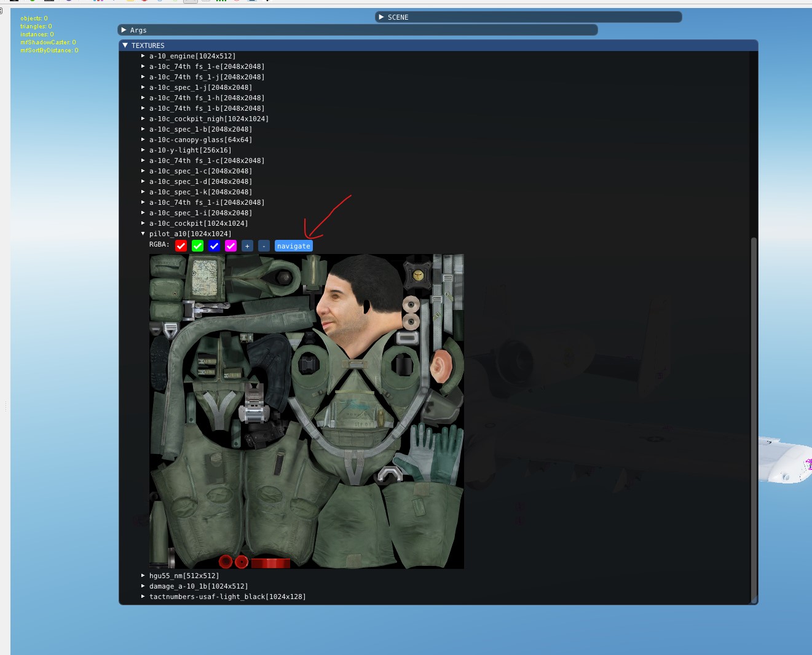
Task: Click the 'instances: 0' stats text
Action: (37, 34)
